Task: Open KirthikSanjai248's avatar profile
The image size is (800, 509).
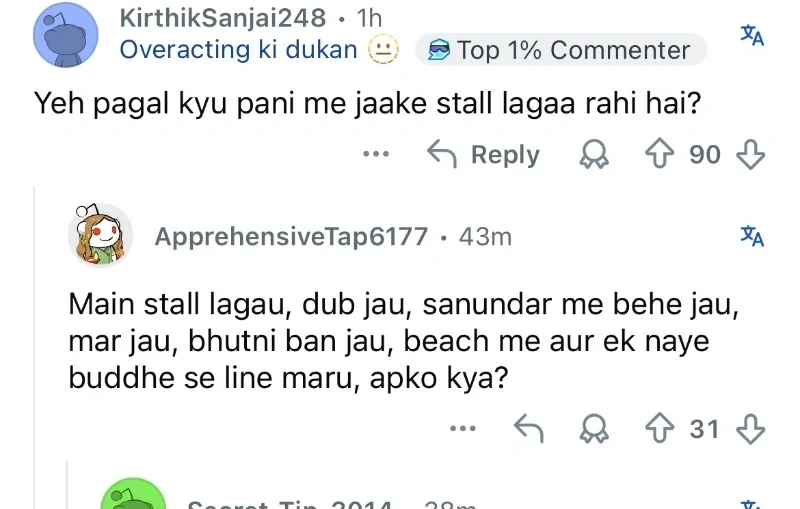Action: coord(65,35)
